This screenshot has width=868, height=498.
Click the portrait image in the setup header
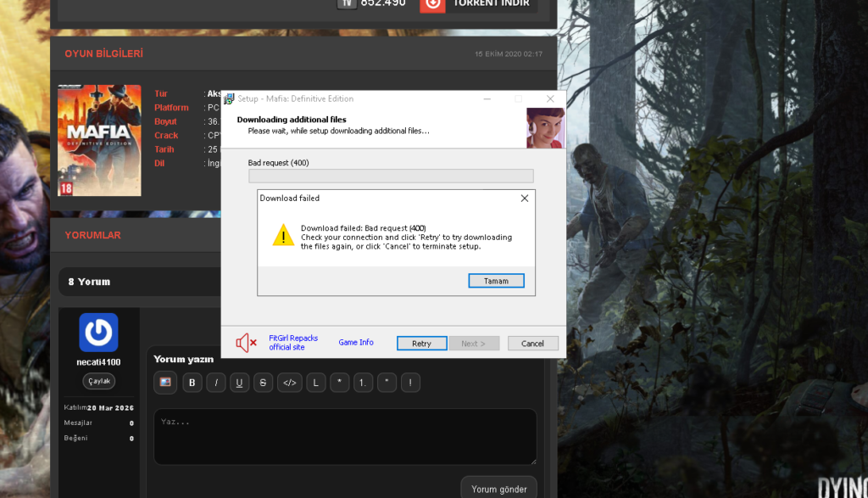545,128
